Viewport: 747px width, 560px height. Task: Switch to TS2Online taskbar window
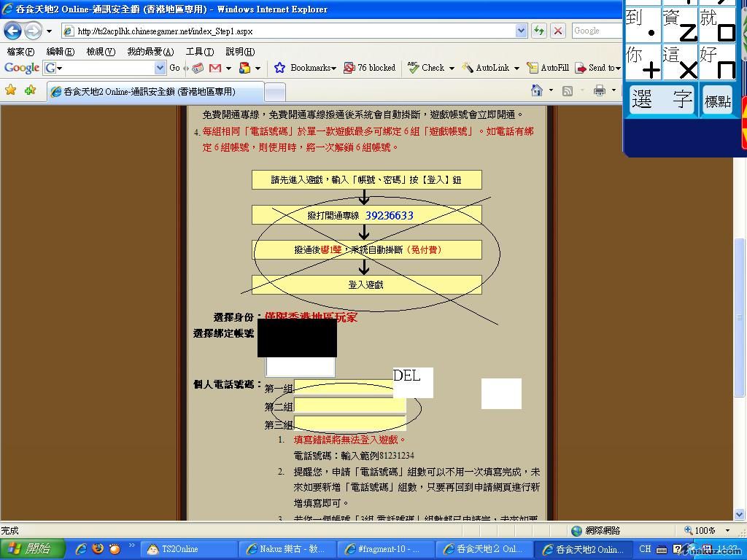tap(189, 549)
